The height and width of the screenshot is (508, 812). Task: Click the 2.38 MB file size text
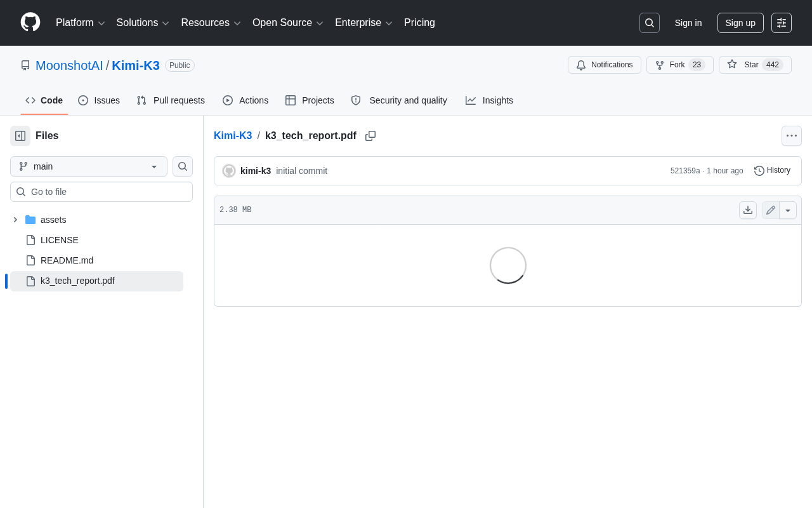pyautogui.click(x=235, y=210)
